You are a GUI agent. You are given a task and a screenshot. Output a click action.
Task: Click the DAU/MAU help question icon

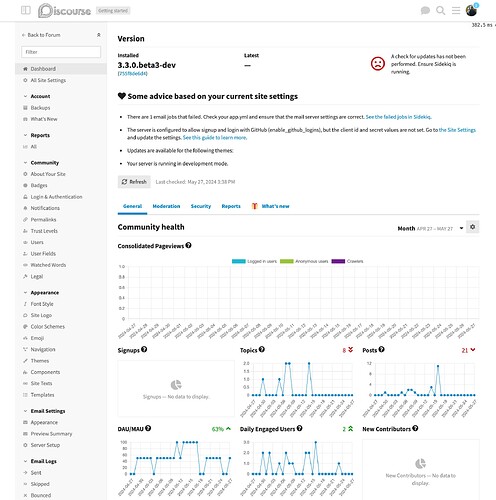148,428
